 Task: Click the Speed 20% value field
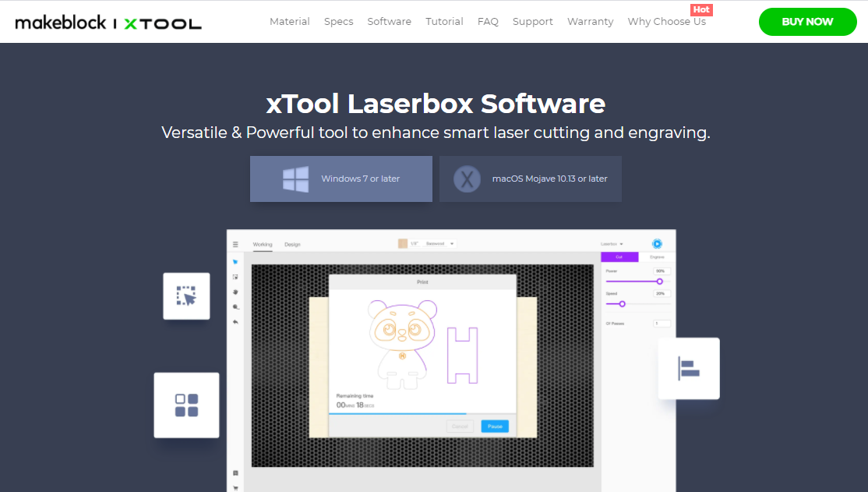pyautogui.click(x=662, y=294)
